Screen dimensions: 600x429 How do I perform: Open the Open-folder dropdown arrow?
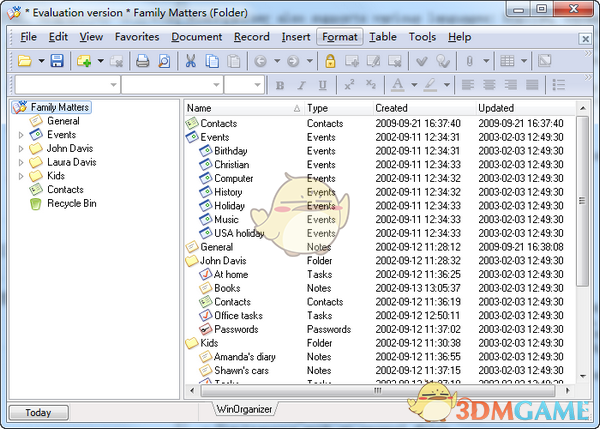(x=41, y=61)
